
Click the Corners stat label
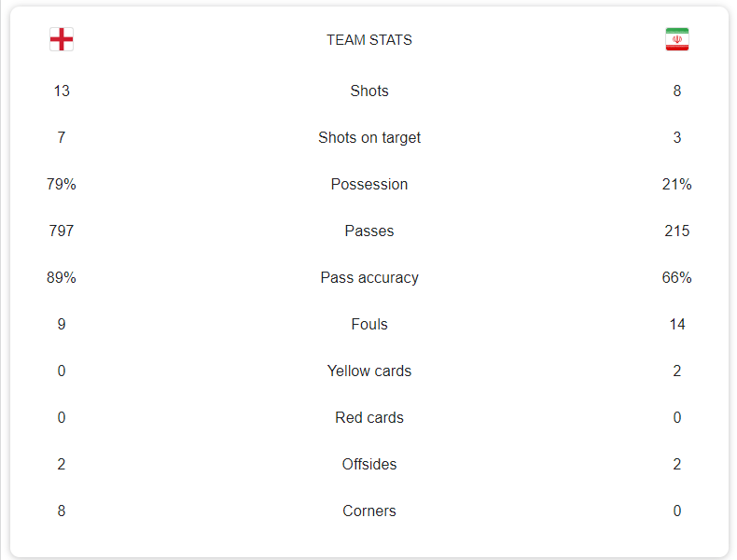(369, 511)
